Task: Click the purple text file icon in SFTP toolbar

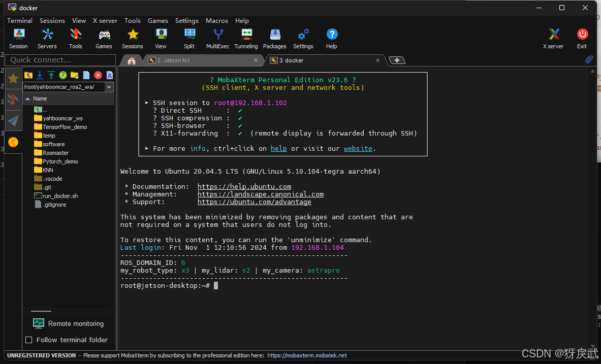Action: (110, 75)
